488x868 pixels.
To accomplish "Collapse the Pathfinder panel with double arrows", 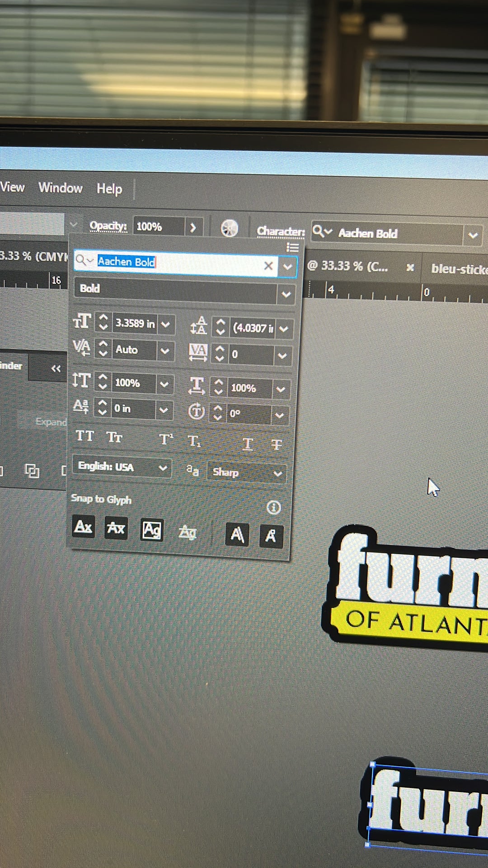I will click(x=56, y=368).
